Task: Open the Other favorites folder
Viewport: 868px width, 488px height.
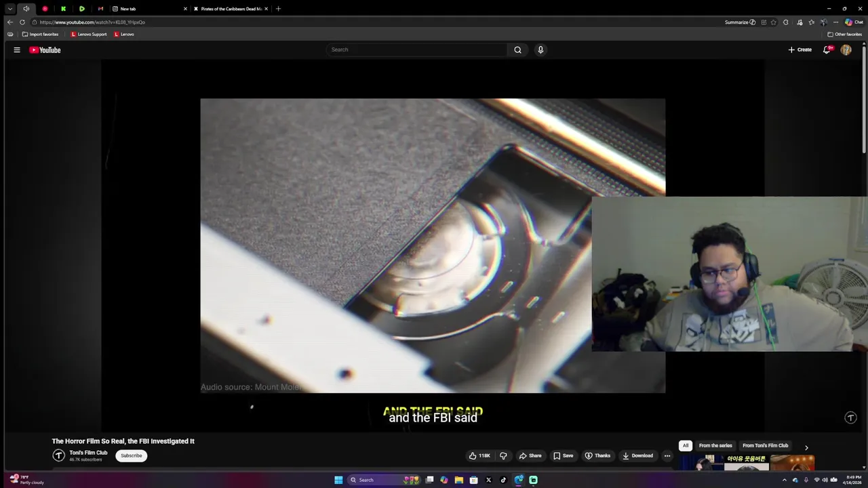Action: (x=844, y=34)
